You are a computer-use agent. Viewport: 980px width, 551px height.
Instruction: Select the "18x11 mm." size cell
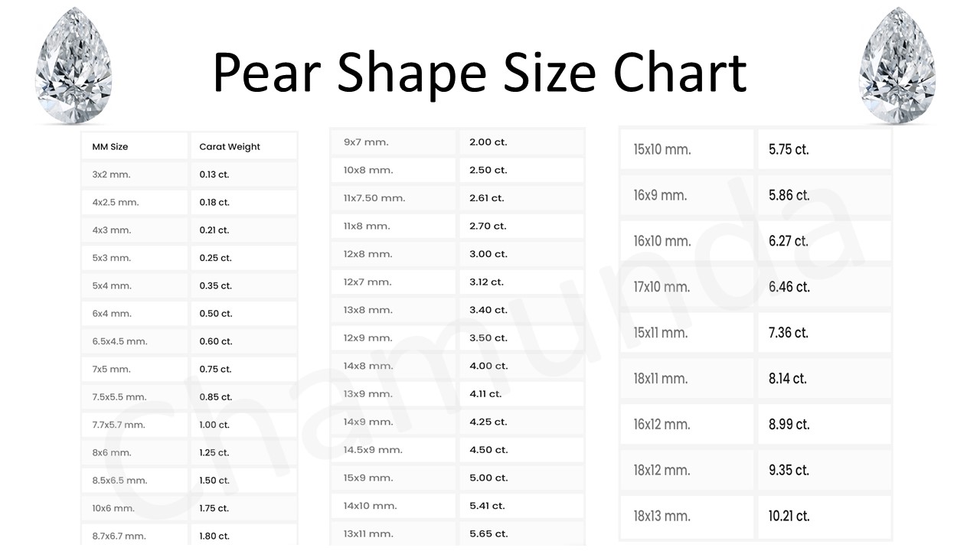click(661, 379)
